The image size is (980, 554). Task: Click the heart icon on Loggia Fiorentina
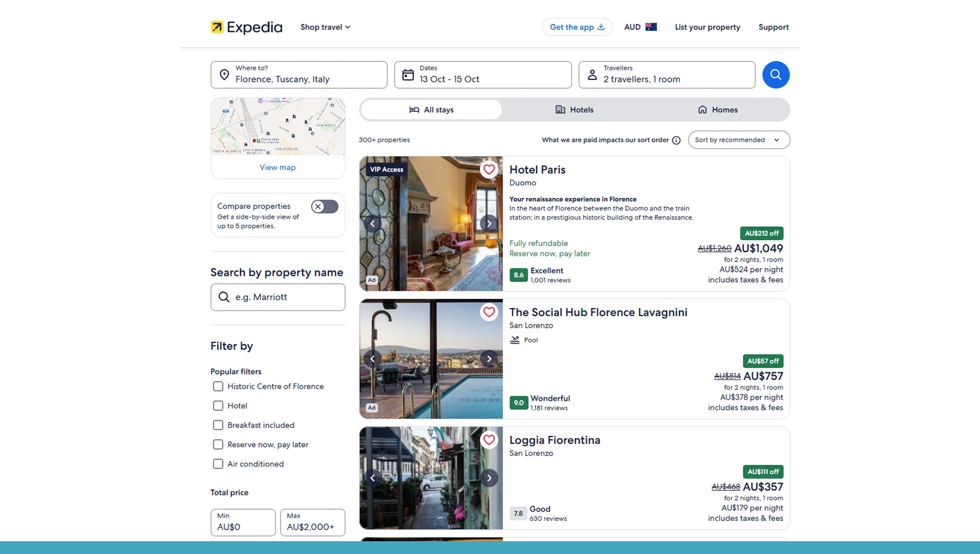(x=489, y=440)
